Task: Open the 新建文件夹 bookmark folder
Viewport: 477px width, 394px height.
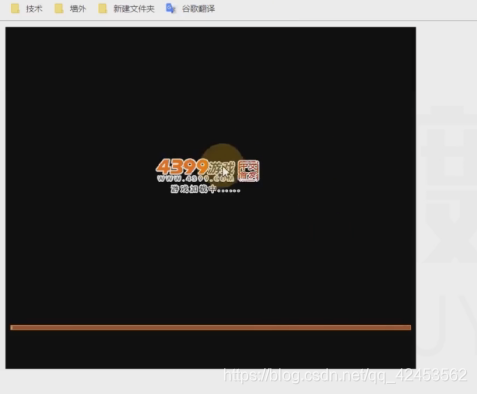Action: point(126,9)
